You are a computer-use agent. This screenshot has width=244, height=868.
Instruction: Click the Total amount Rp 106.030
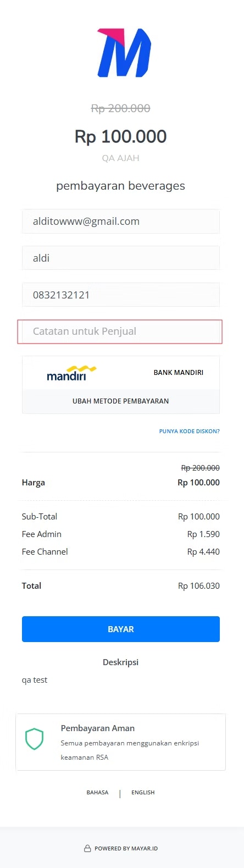[x=199, y=586]
